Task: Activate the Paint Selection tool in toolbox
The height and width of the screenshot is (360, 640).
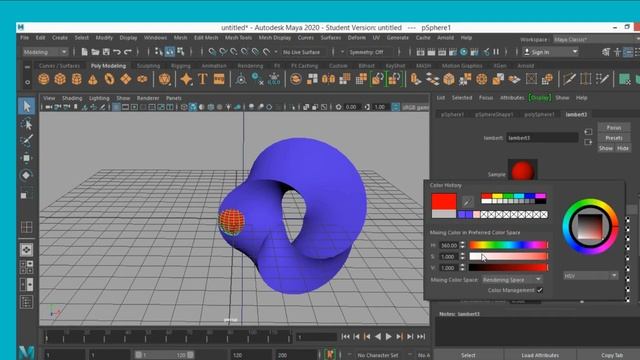Action: [27, 141]
